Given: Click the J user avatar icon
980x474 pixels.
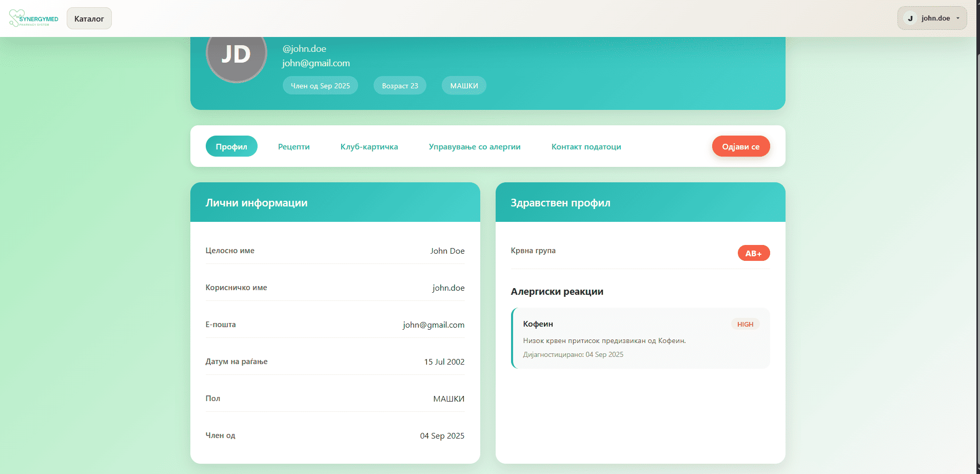Looking at the screenshot, I should (x=910, y=18).
